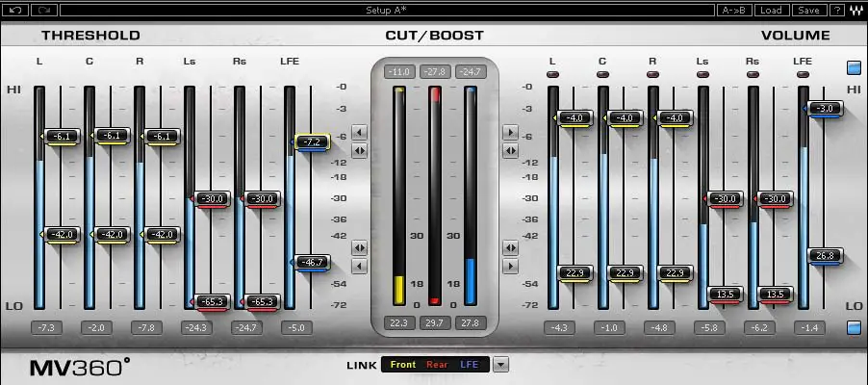This screenshot has height=385, width=868.
Task: Open the Setup A* preset name bar
Action: click(x=387, y=10)
